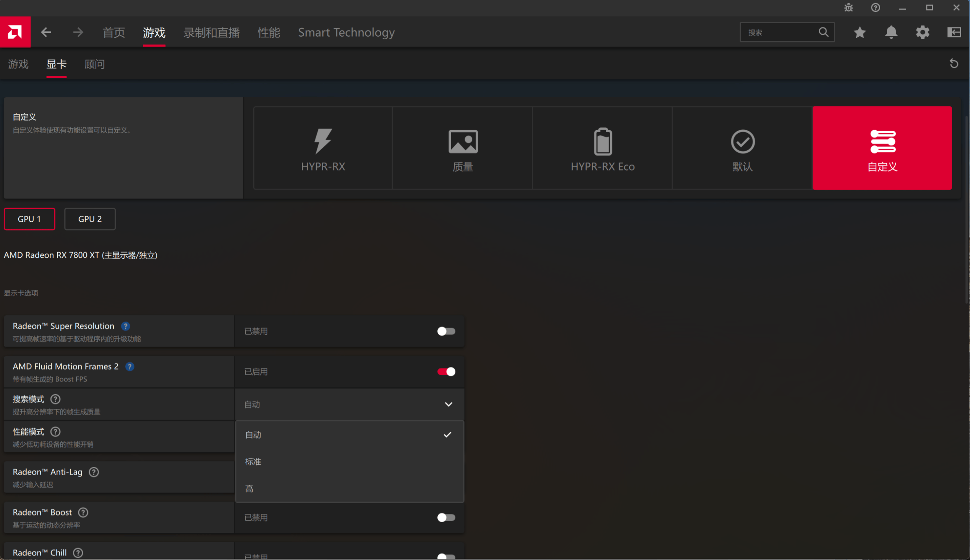
Task: Enable Radeon Super Resolution toggle
Action: (x=446, y=332)
